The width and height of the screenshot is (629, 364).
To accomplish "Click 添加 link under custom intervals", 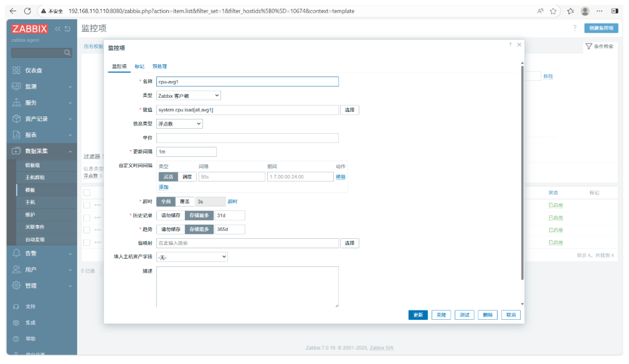I will click(163, 187).
